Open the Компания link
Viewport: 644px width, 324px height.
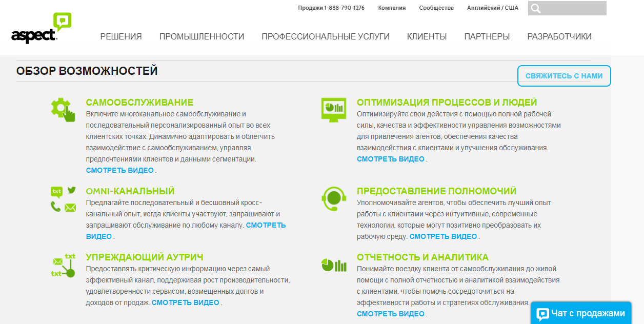pyautogui.click(x=392, y=8)
